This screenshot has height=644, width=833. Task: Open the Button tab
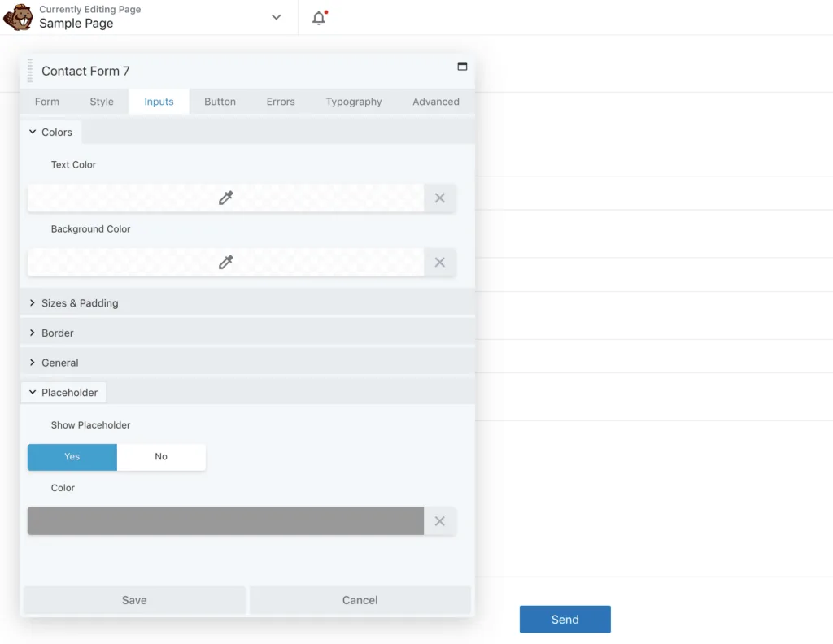tap(220, 102)
